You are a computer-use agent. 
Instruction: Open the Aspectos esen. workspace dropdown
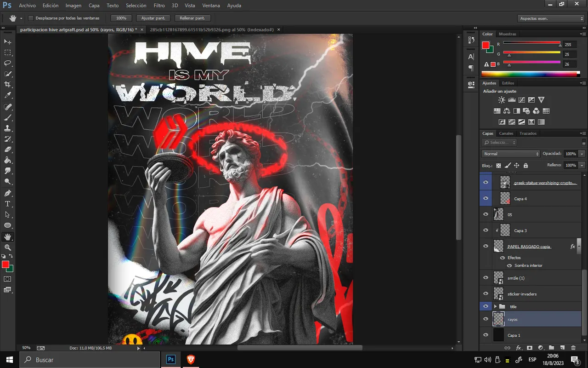[x=551, y=18]
